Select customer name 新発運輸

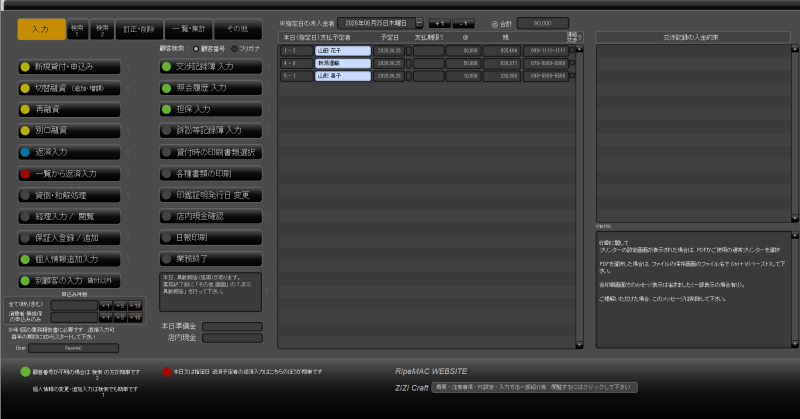pos(343,63)
